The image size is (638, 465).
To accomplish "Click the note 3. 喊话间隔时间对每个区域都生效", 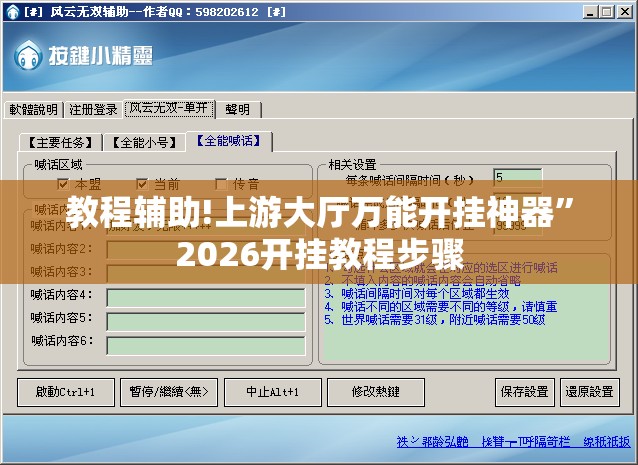I will [417, 293].
